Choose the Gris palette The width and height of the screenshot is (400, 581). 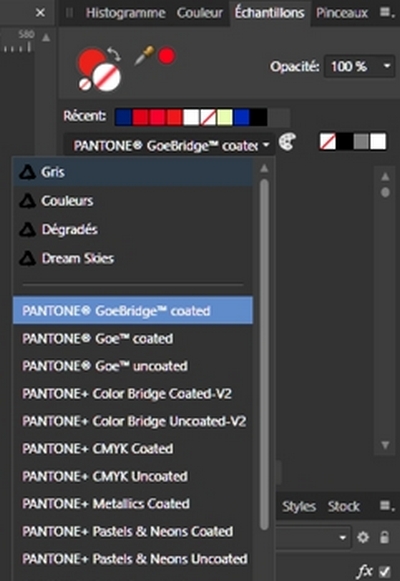click(x=133, y=172)
